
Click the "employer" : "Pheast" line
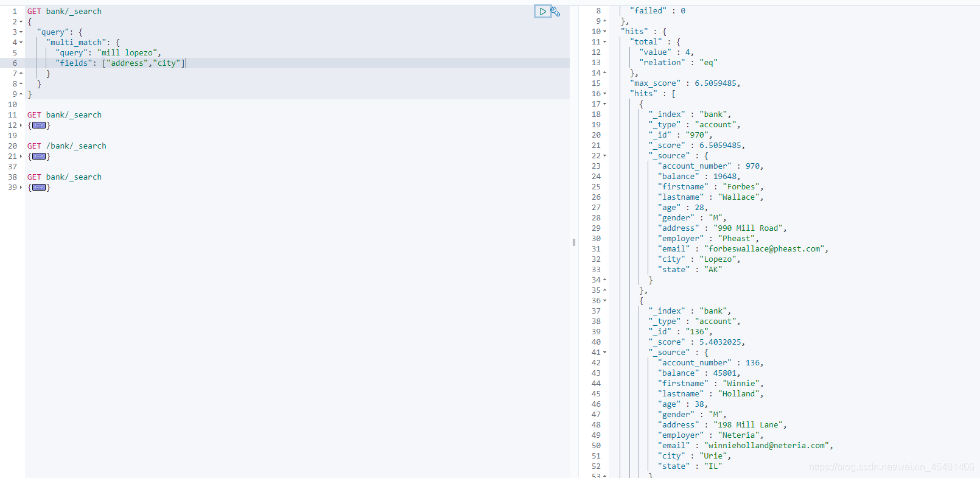click(708, 239)
